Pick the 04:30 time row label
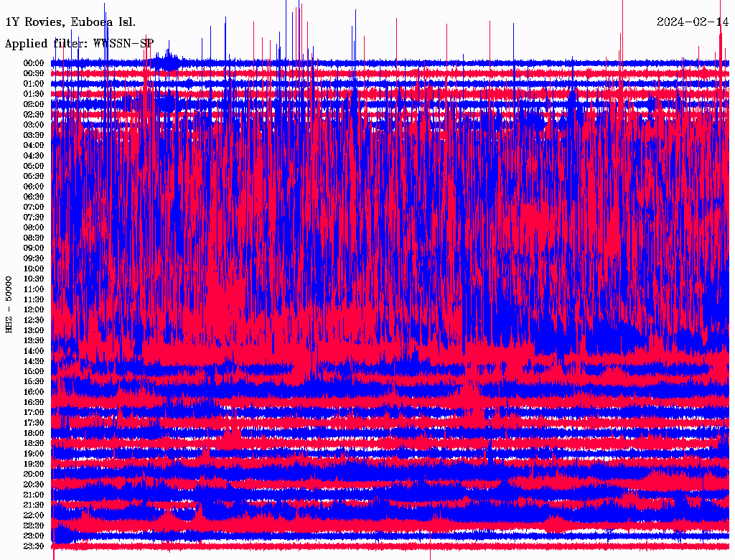Screen dimensions: 735x560 point(34,156)
